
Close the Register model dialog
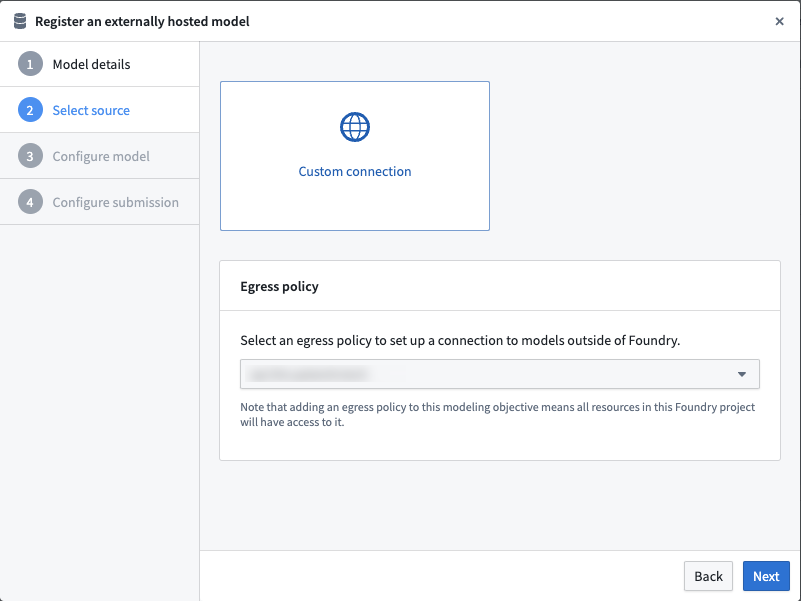click(x=779, y=21)
